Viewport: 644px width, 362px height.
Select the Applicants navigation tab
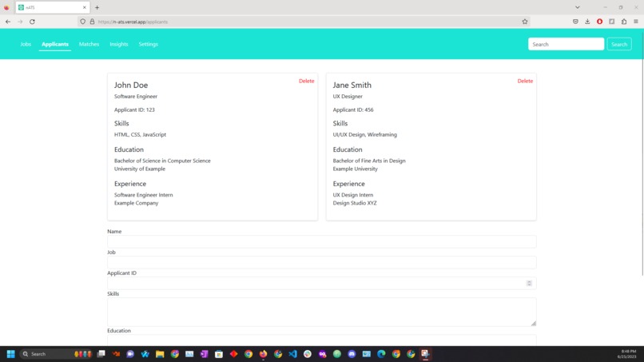pyautogui.click(x=55, y=44)
